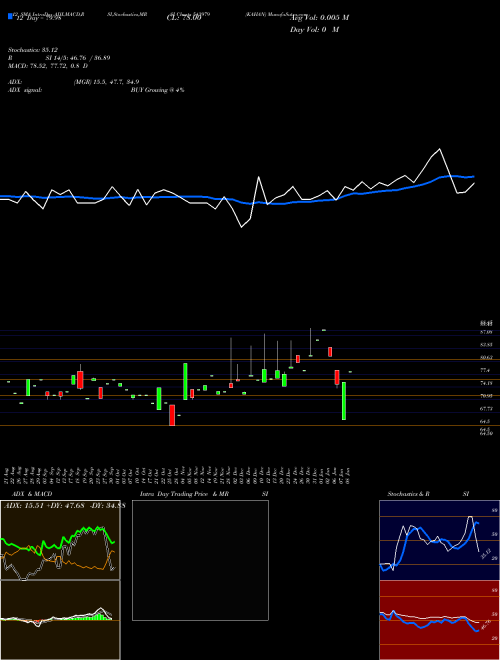This screenshot has height=660, width=500.
Task: Click the 80.62 price axis label
Action: tap(486, 357)
